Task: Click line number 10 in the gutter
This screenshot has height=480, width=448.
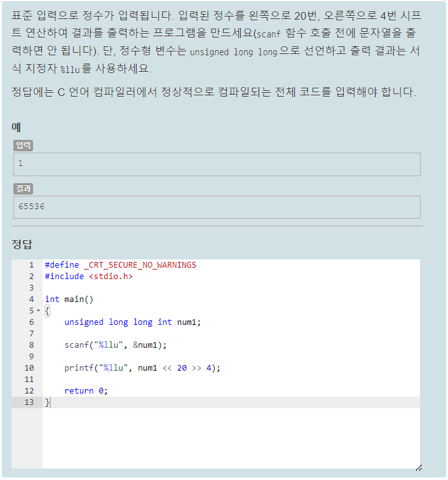Action: (x=29, y=368)
